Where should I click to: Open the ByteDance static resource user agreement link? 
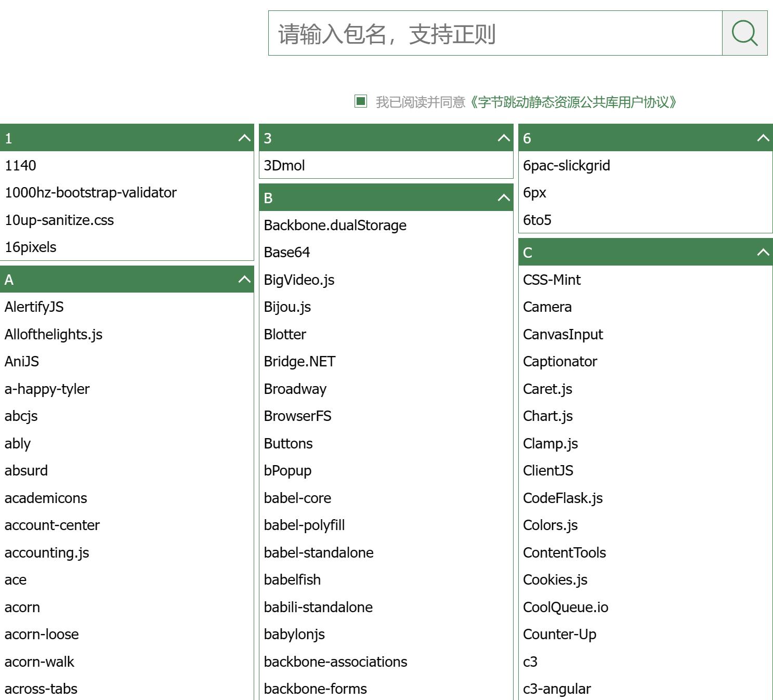coord(573,102)
